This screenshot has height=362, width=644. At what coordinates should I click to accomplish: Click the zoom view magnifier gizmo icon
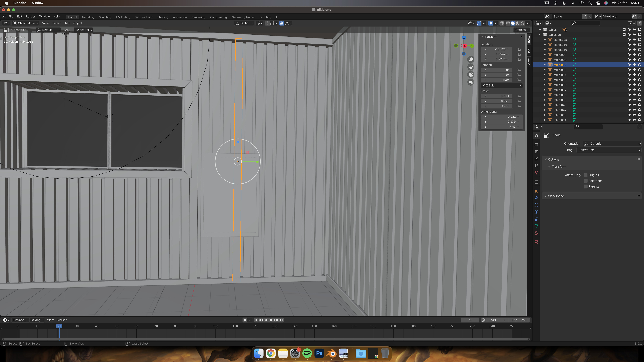point(471,59)
